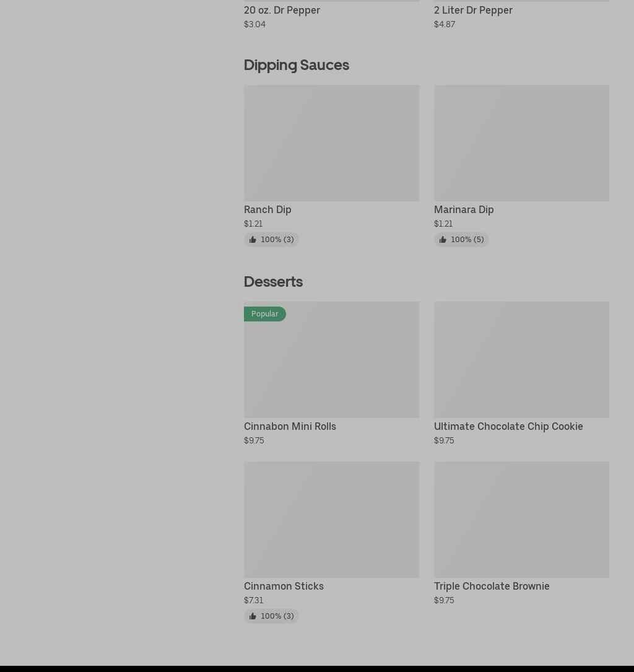The image size is (634, 672).
Task: Click the Desserts section heading
Action: click(x=273, y=282)
